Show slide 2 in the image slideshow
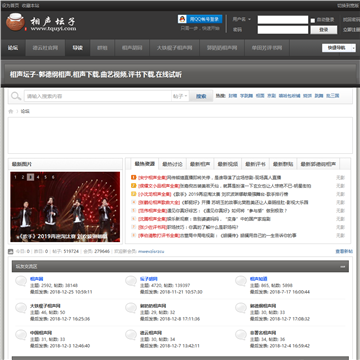This screenshot has width=360, height=360. (x=23, y=177)
